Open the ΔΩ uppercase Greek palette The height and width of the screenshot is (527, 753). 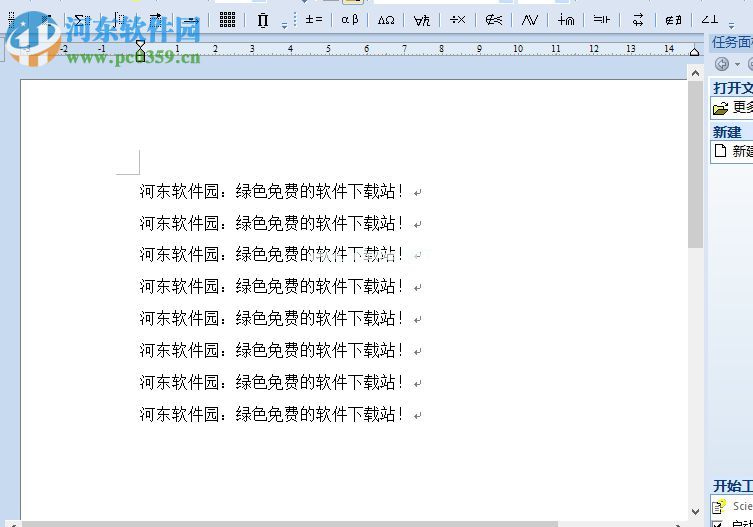(386, 20)
